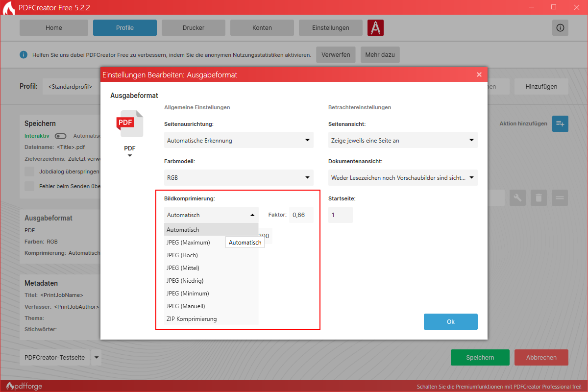Image resolution: width=588 pixels, height=392 pixels.
Task: Open the Standardprofil profile dropdown
Action: click(72, 87)
